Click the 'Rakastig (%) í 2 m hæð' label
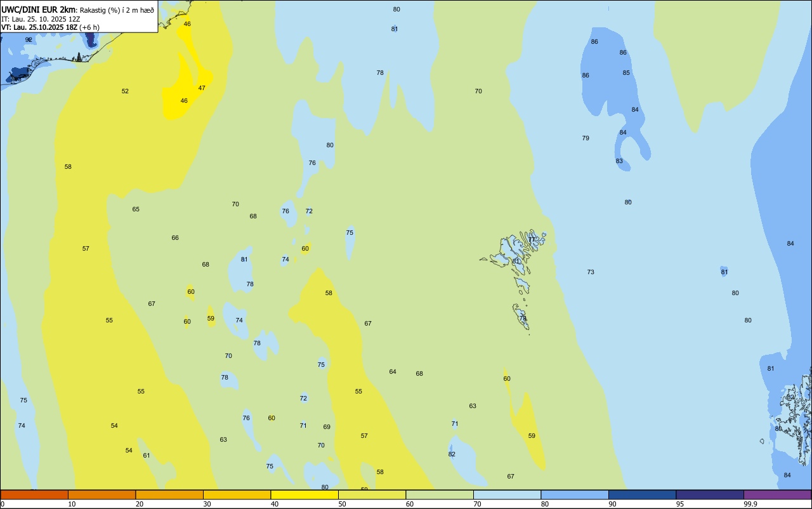Image resolution: width=812 pixels, height=509 pixels. coord(117,10)
